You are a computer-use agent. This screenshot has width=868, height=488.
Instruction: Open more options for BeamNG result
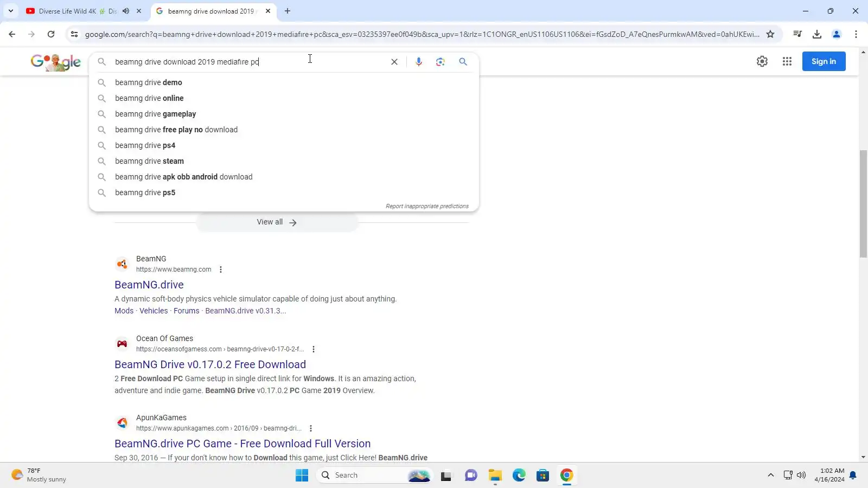[x=221, y=269]
